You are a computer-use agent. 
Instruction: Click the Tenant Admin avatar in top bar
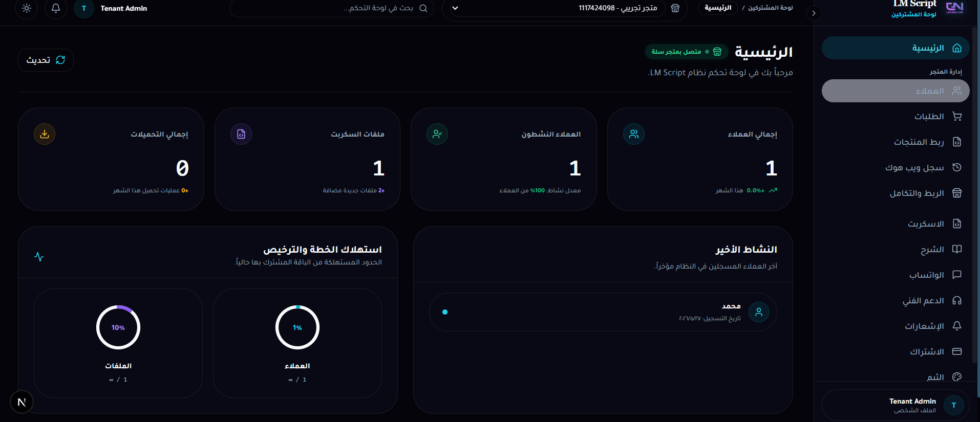[x=84, y=9]
